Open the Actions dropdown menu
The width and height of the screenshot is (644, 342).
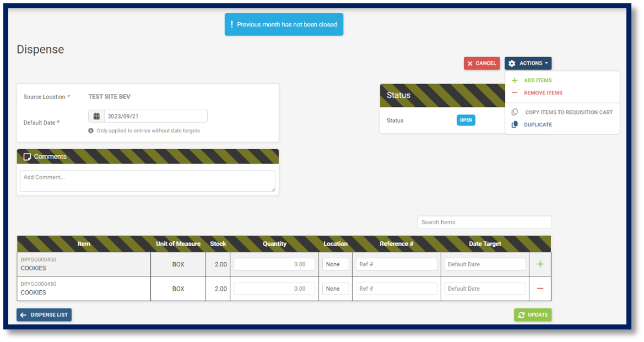pyautogui.click(x=528, y=63)
